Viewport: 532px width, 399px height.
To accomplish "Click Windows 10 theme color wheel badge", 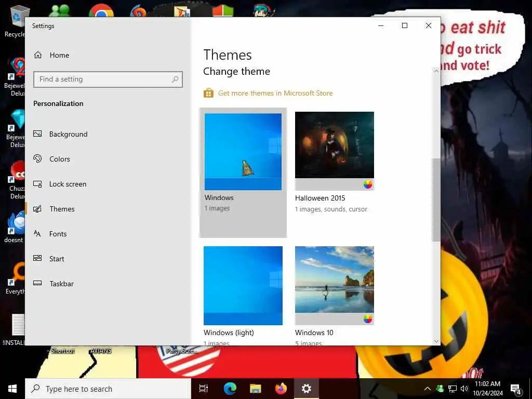I will (368, 319).
